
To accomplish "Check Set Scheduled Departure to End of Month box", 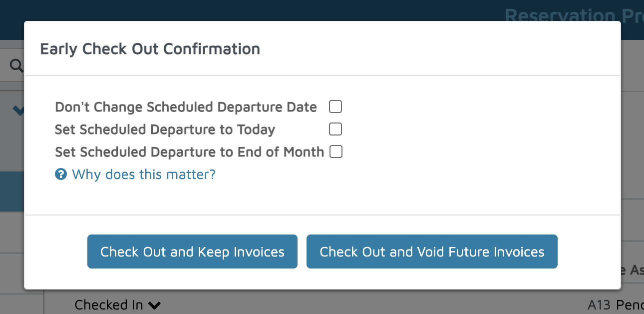I will 336,151.
